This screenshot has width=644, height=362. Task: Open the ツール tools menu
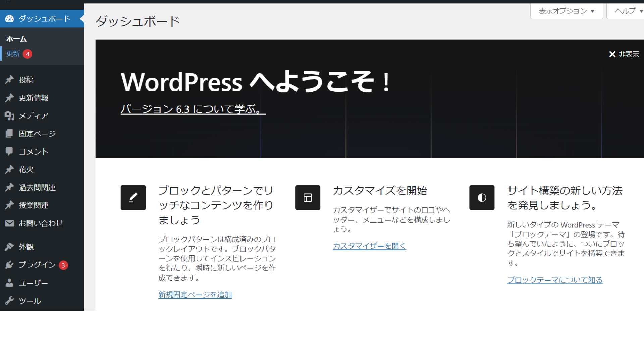click(x=42, y=301)
